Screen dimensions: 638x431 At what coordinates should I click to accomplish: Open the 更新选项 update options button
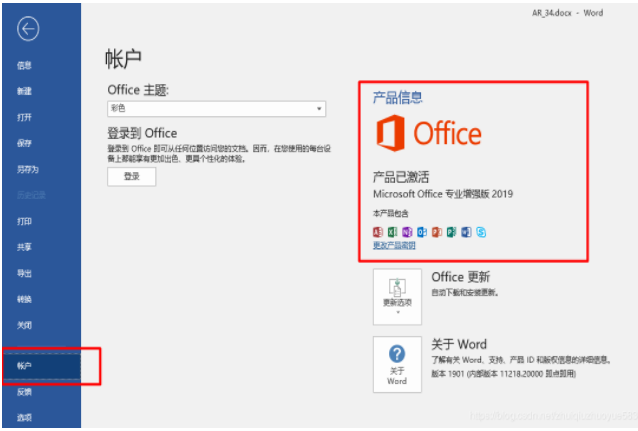click(397, 296)
